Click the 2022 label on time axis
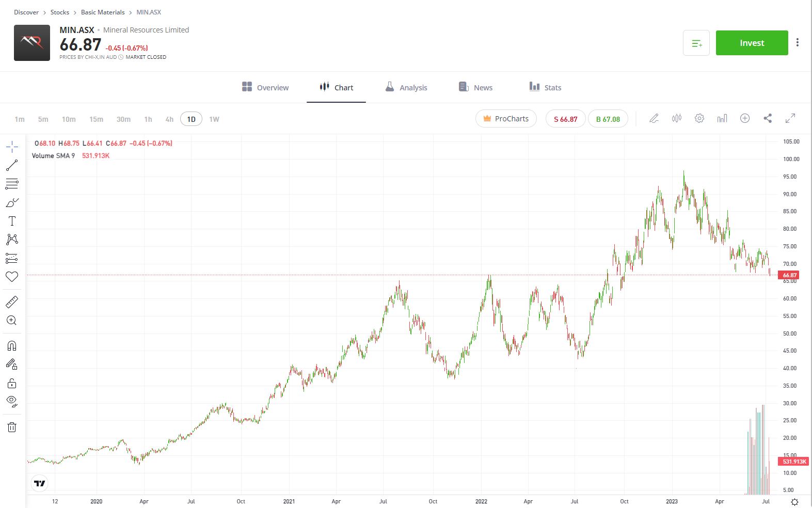The image size is (812, 508). (x=481, y=501)
